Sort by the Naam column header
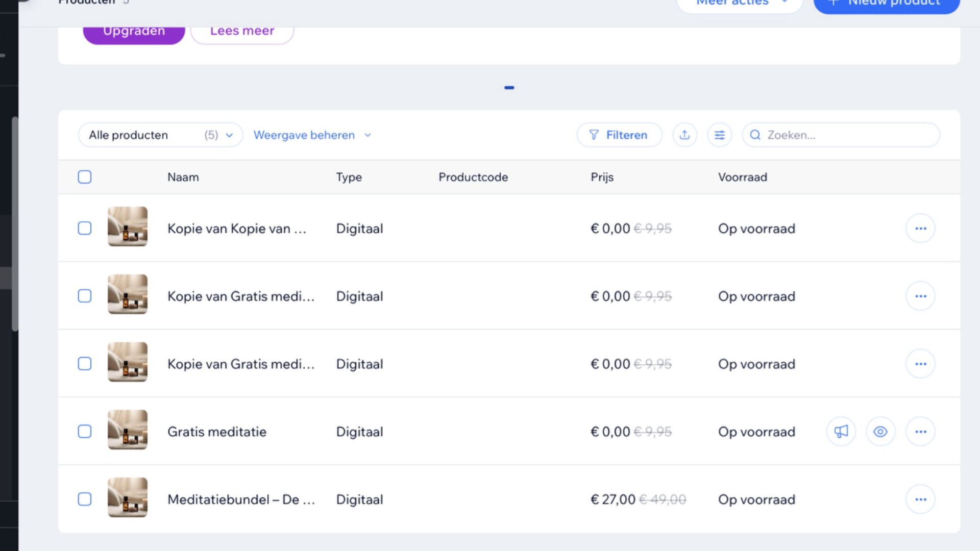This screenshot has width=980, height=551. [183, 177]
